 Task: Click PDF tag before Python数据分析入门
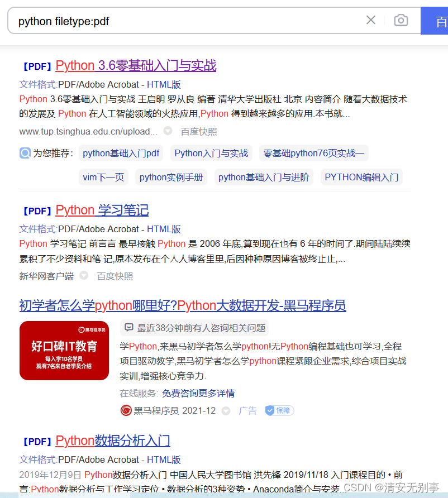(37, 442)
